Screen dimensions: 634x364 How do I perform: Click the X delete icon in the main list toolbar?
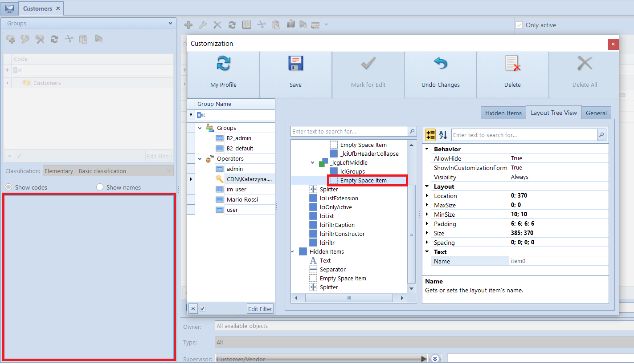tap(217, 25)
